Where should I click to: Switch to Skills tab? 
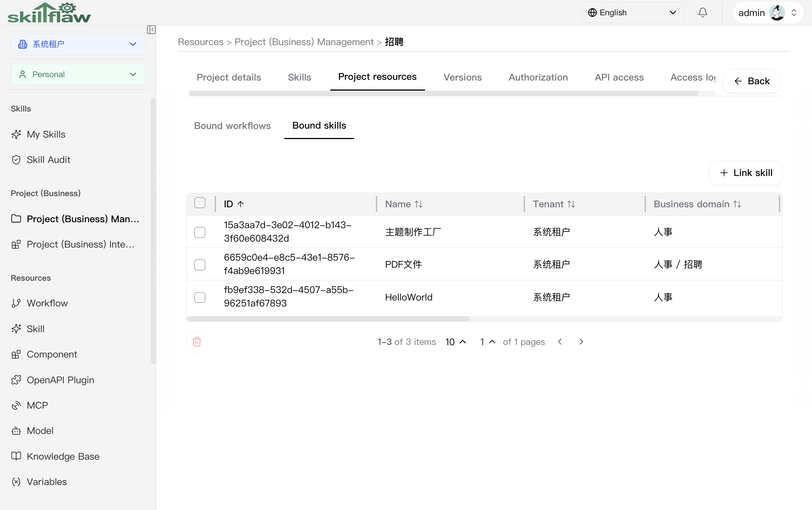(x=300, y=78)
